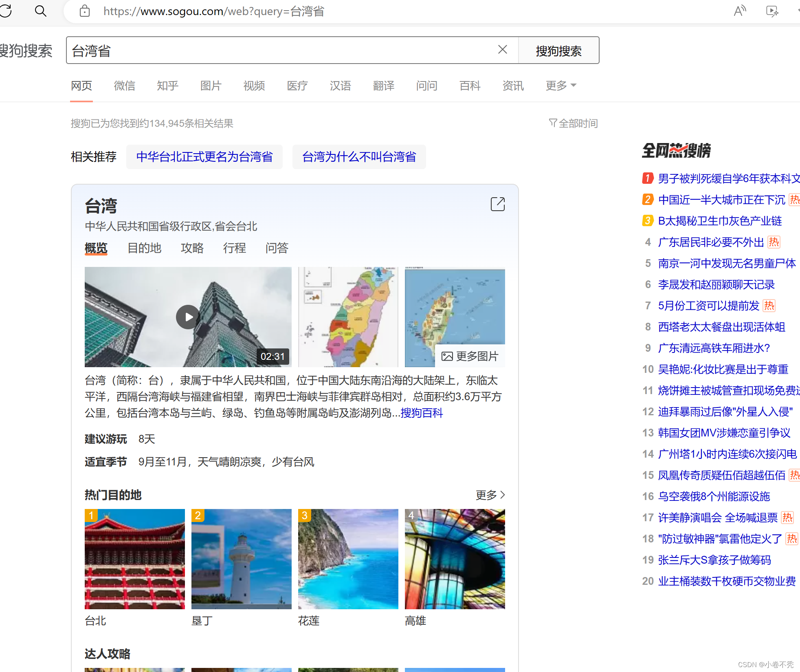Click the magnifier search icon in address bar
The image size is (800, 672).
point(41,11)
